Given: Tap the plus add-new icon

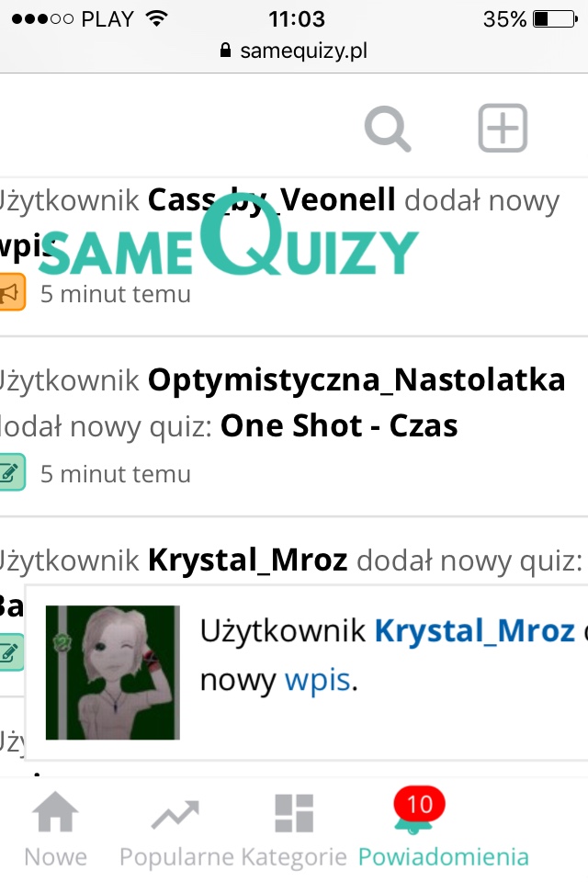Looking at the screenshot, I should (503, 128).
